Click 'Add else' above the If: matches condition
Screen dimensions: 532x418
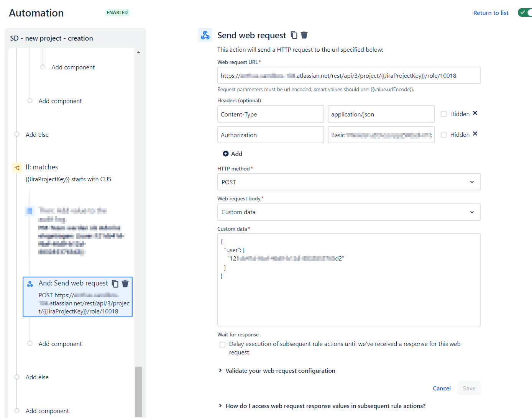(37, 134)
